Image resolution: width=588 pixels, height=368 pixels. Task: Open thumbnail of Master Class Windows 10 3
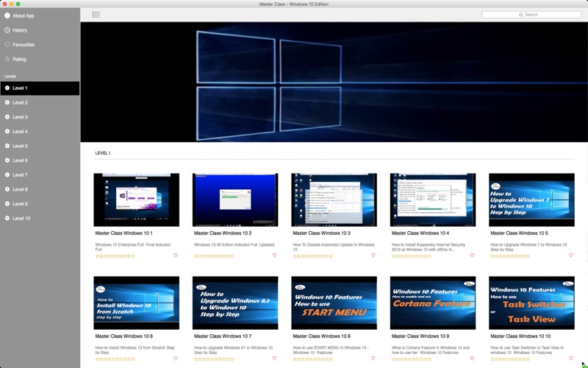[x=334, y=199]
